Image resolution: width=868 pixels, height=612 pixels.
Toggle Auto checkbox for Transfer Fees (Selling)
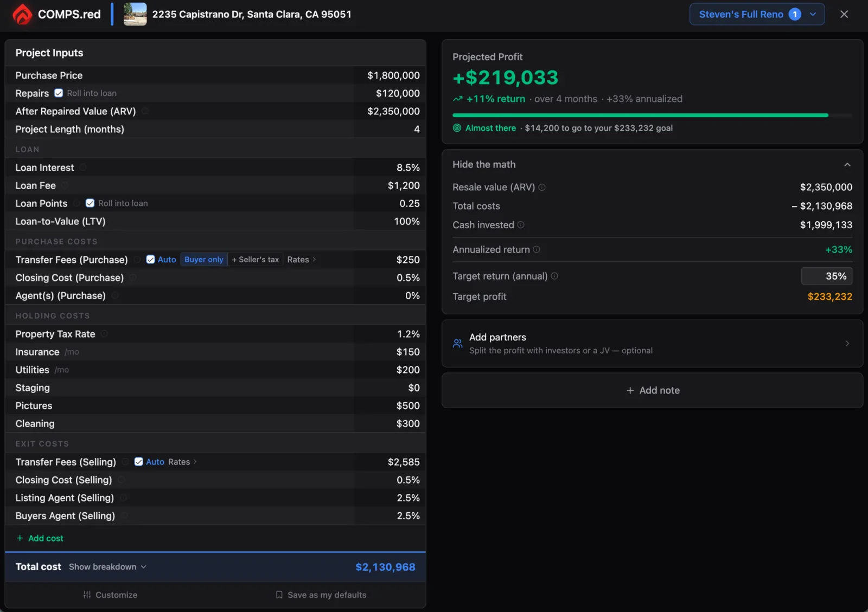tap(139, 462)
